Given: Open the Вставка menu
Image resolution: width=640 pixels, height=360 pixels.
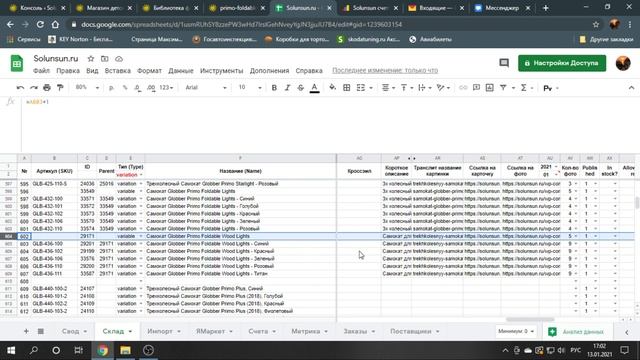Looking at the screenshot, I should [118, 71].
